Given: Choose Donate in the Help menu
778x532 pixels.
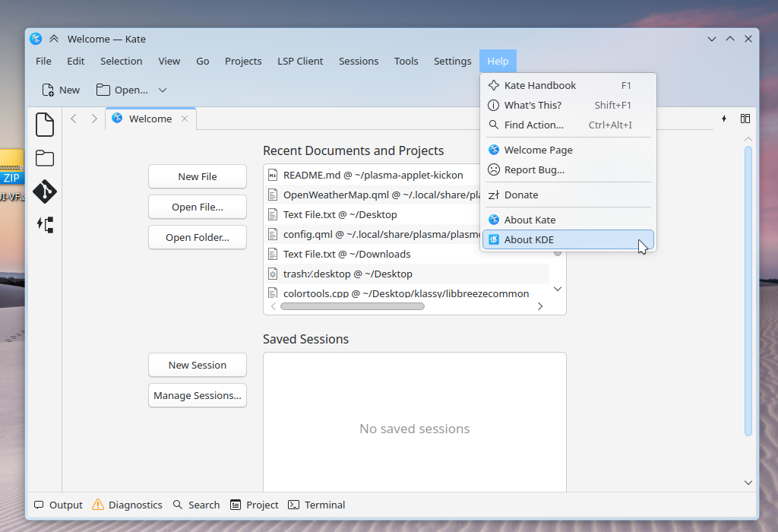Looking at the screenshot, I should pos(568,195).
